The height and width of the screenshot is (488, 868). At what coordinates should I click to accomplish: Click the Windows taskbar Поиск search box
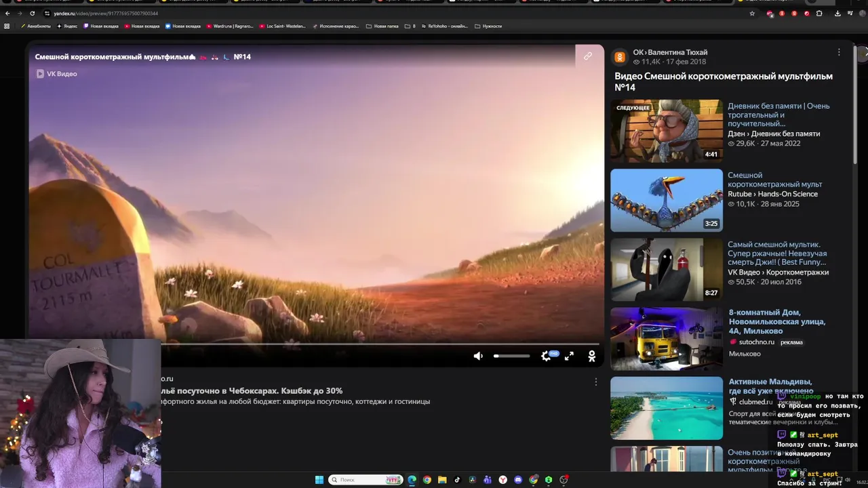pos(366,480)
